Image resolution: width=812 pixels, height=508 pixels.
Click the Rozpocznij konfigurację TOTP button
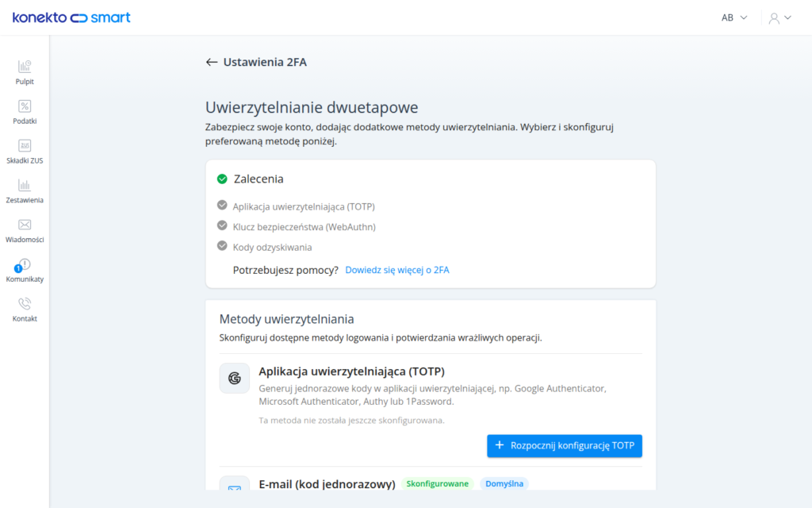565,446
